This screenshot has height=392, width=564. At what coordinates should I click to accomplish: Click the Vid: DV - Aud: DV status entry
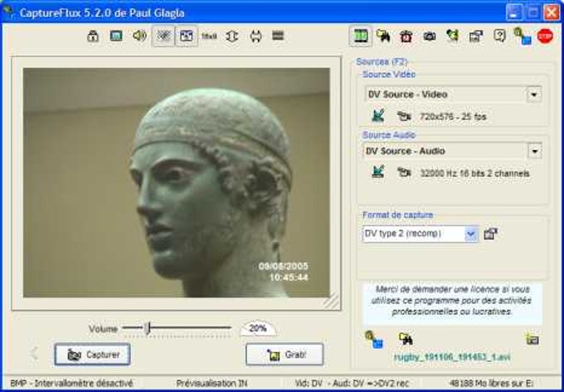[x=352, y=384]
